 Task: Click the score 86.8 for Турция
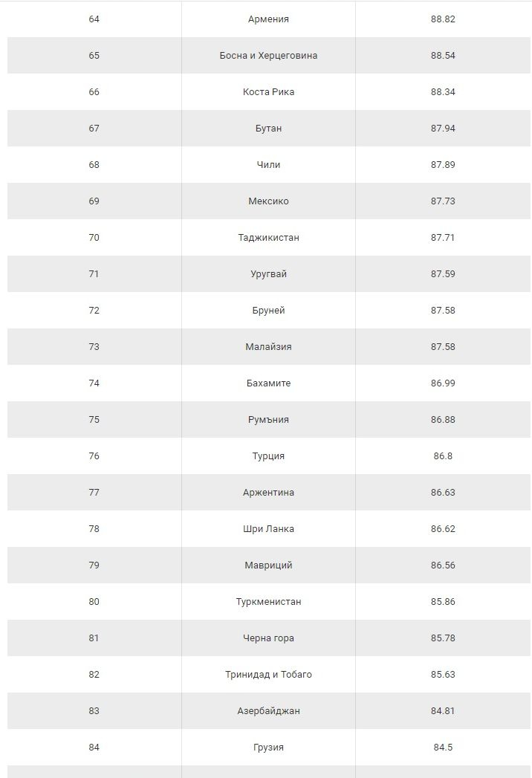(x=443, y=456)
